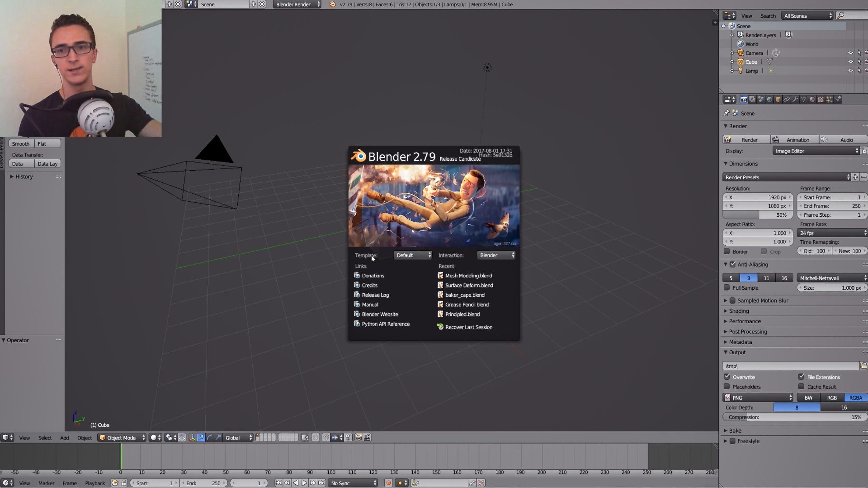
Task: Click the record keyframe button in timeline
Action: pyautogui.click(x=389, y=483)
